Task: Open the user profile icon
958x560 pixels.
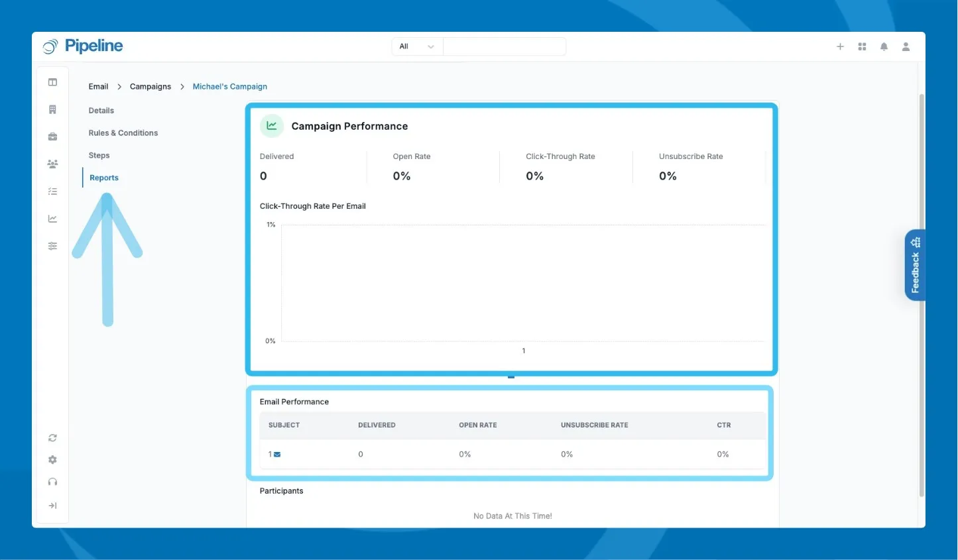Action: [x=906, y=46]
